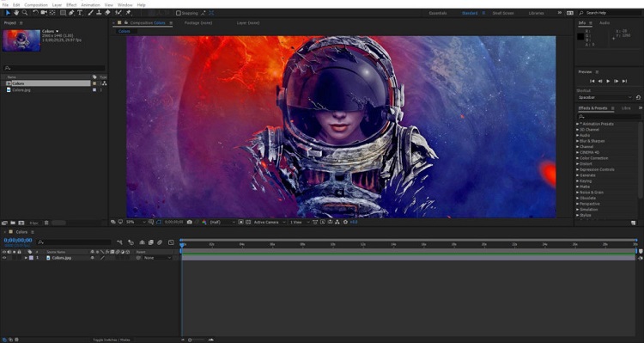
Task: Open the 50% magnification dropdown
Action: pos(136,222)
